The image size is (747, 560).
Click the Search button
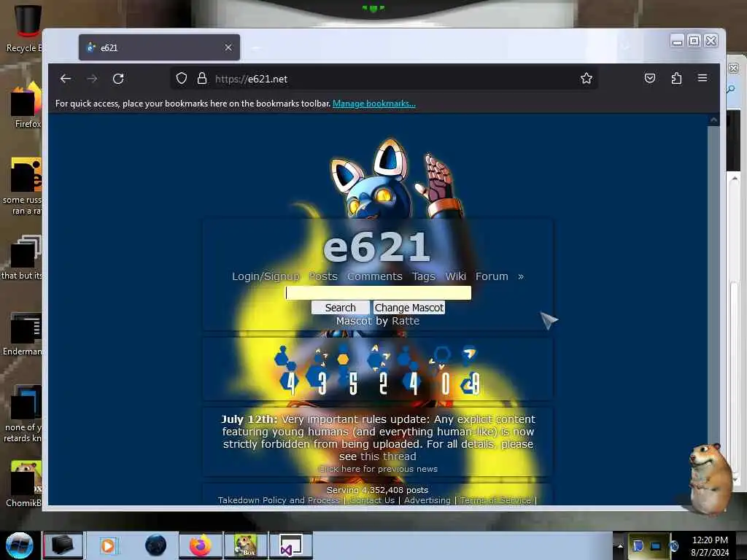pyautogui.click(x=340, y=308)
